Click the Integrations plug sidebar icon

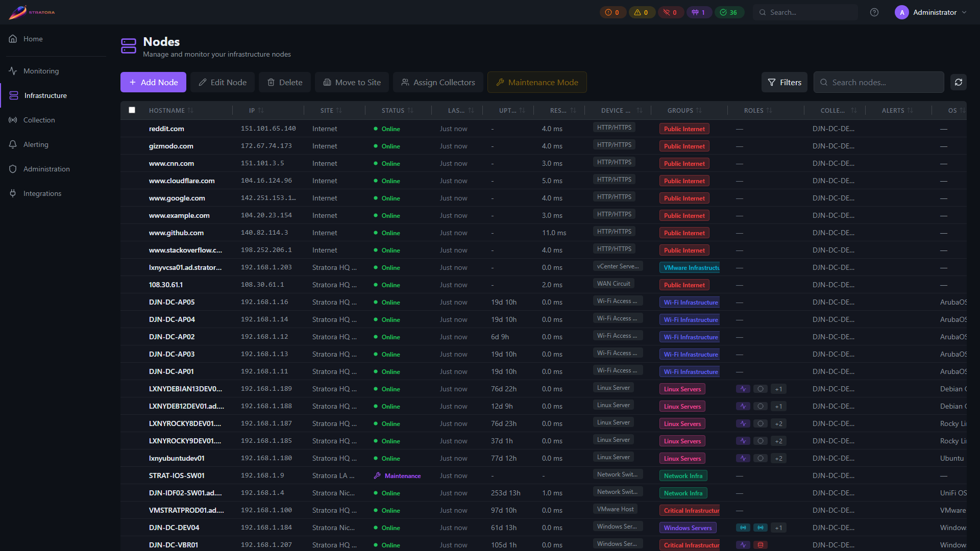pyautogui.click(x=13, y=193)
